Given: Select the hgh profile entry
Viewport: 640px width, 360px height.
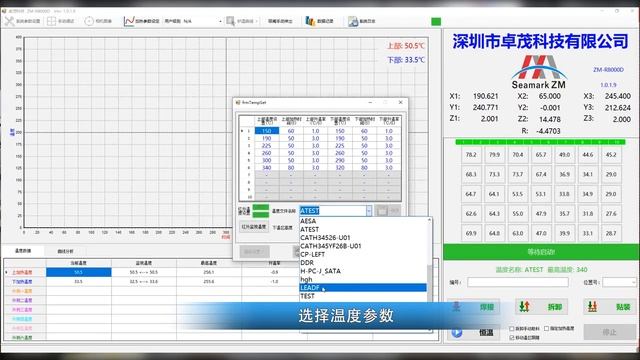Looking at the screenshot, I should tap(363, 279).
